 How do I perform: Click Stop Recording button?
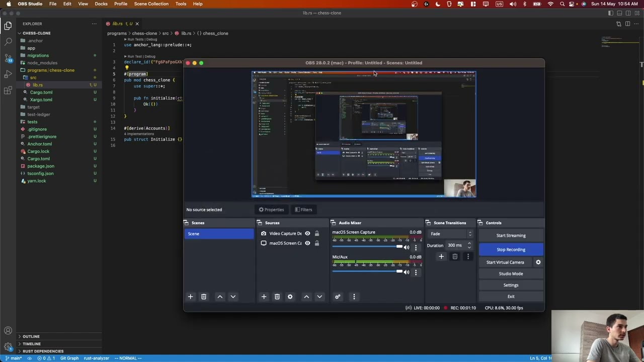tap(511, 249)
